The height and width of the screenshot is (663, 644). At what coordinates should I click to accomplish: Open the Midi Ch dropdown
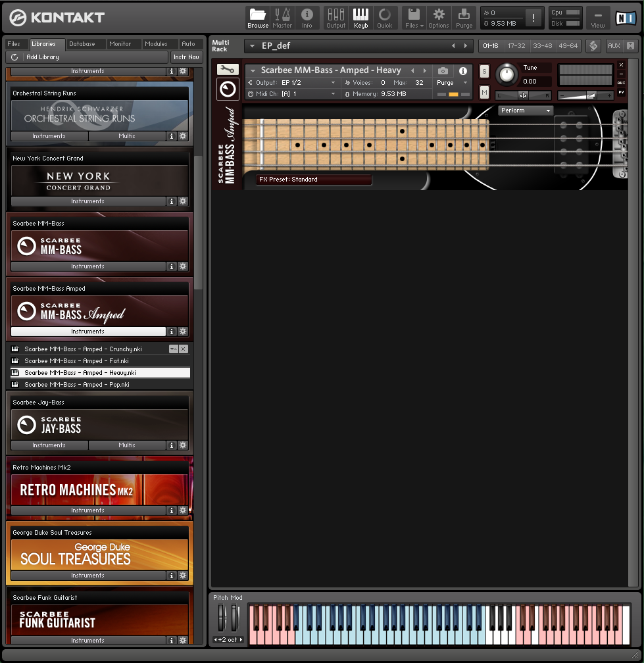[x=334, y=94]
